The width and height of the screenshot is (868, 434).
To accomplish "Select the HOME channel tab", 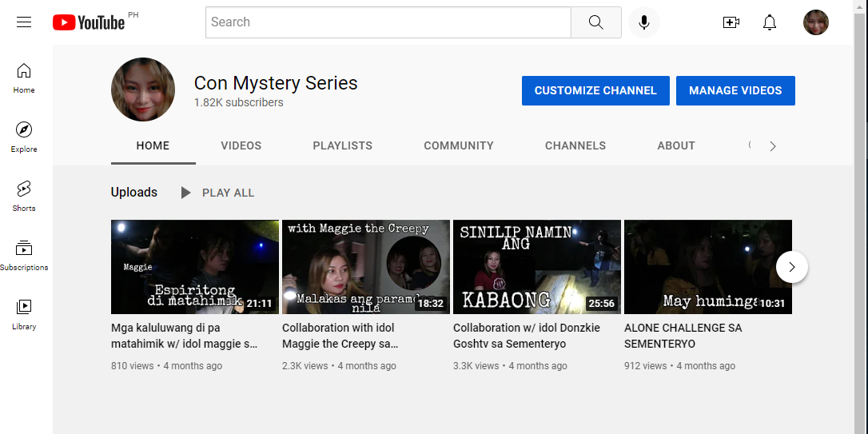I will click(153, 145).
